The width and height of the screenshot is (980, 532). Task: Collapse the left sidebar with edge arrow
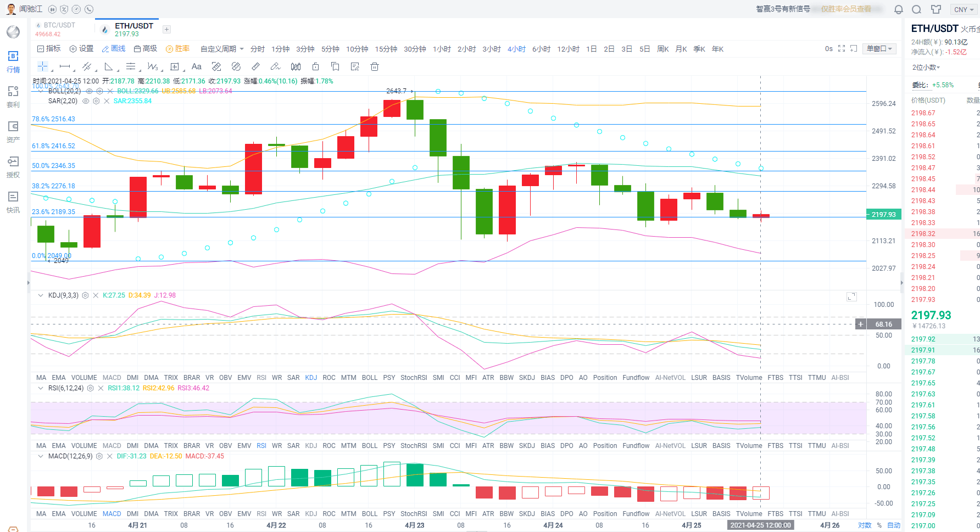tap(29, 283)
